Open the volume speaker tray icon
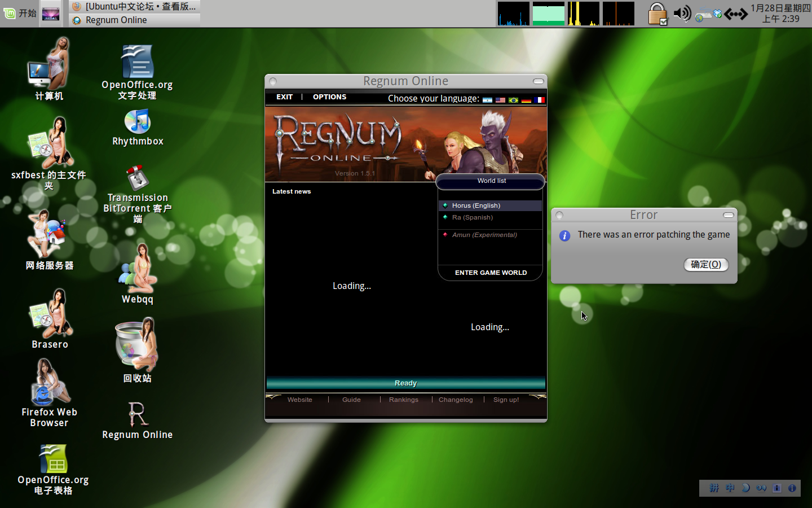This screenshot has width=812, height=508. [x=682, y=13]
